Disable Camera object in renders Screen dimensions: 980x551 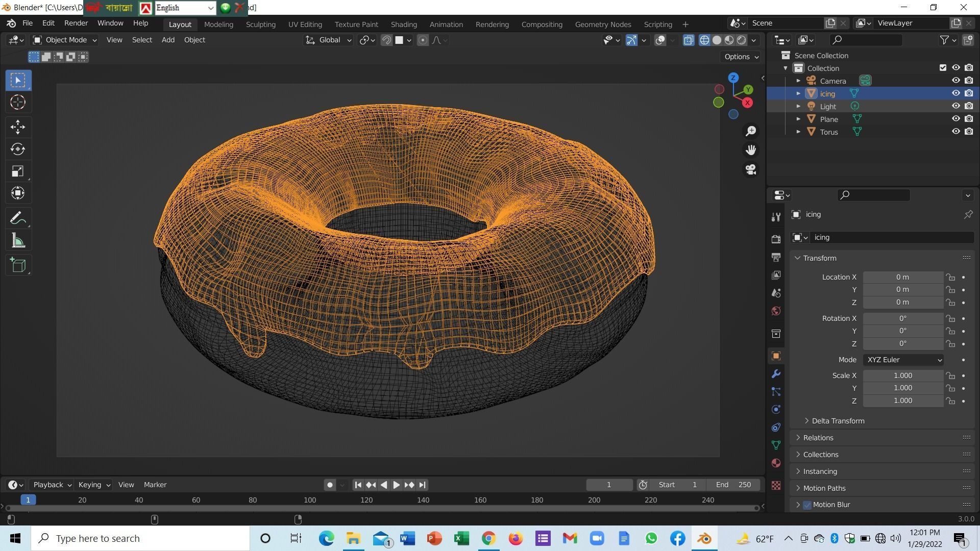[969, 81]
